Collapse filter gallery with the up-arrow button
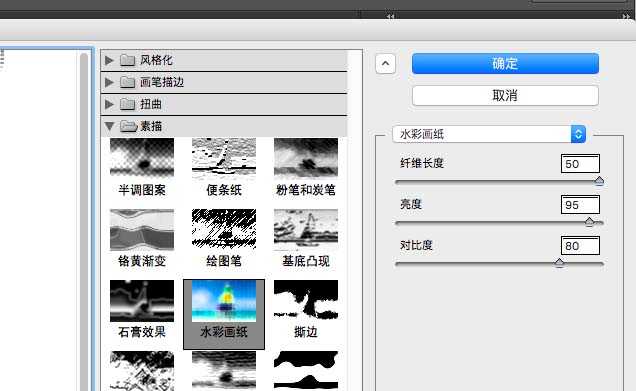The width and height of the screenshot is (636, 391). [385, 64]
